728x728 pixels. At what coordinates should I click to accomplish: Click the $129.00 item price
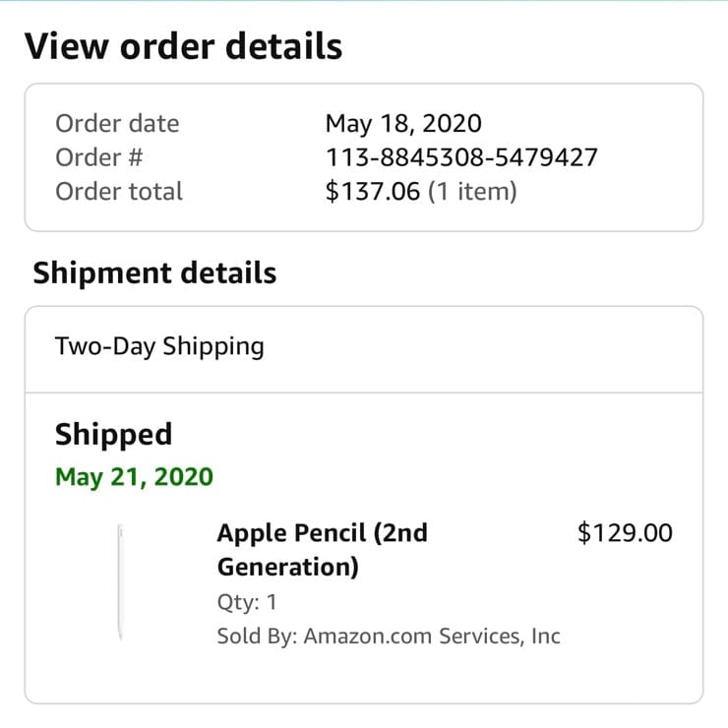625,533
